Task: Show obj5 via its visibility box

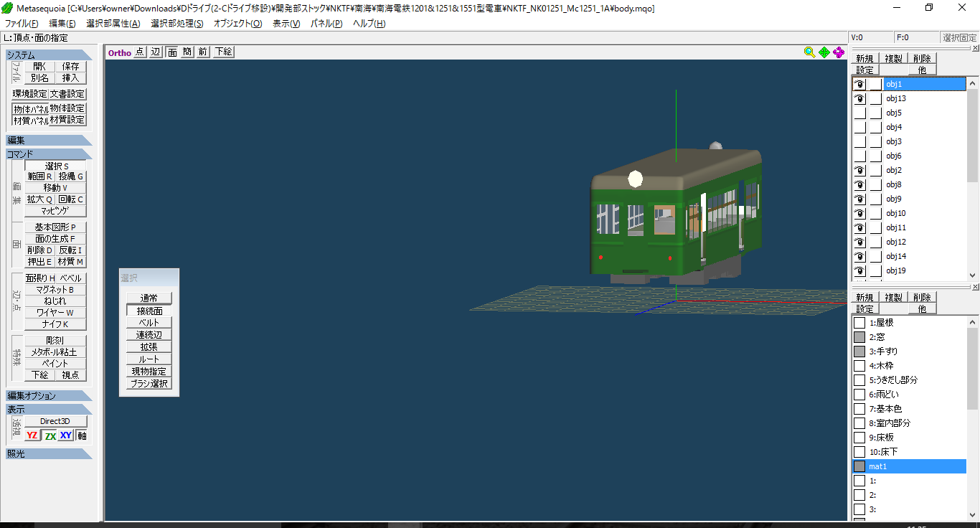Action: pyautogui.click(x=859, y=113)
